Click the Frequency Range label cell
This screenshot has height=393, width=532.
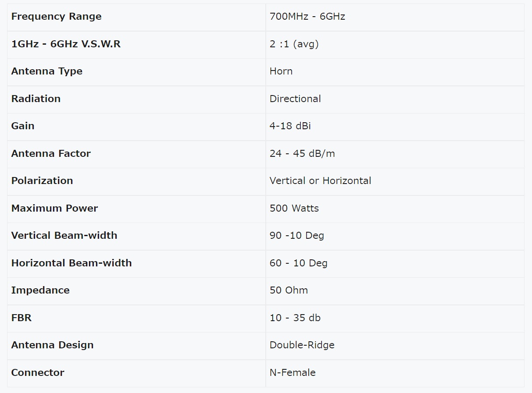(x=56, y=17)
